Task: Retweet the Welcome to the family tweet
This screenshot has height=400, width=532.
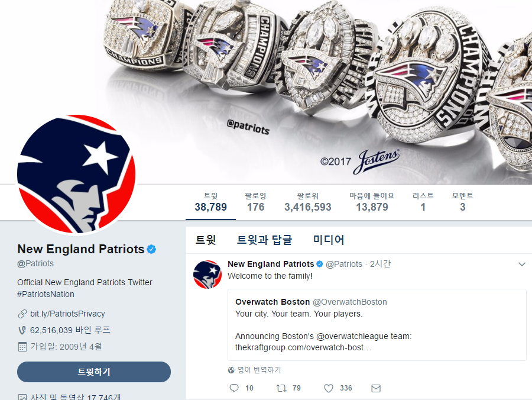Action: tap(281, 388)
